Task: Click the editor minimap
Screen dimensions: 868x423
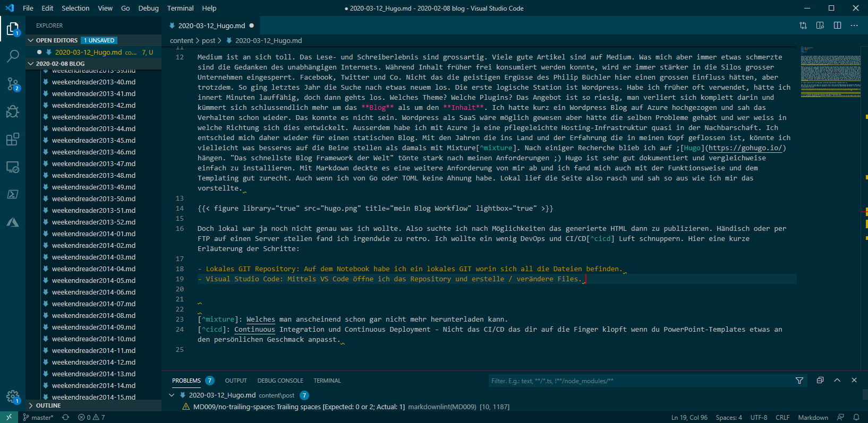Action: pos(830,72)
